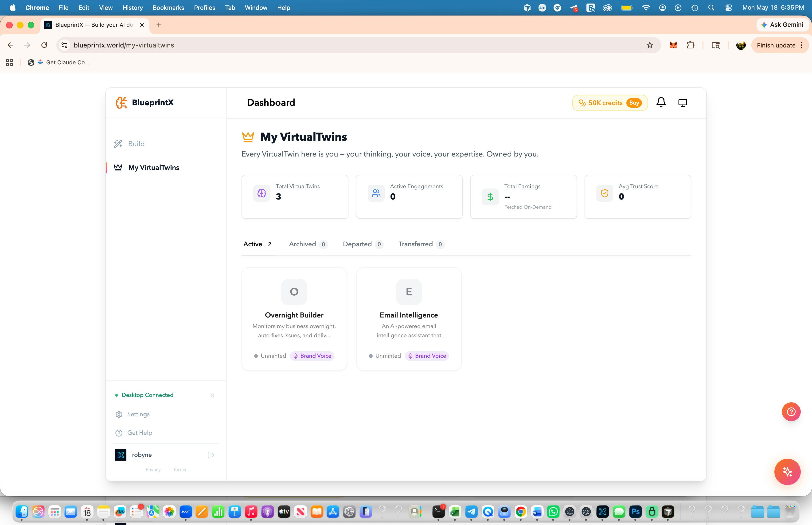Image resolution: width=812 pixels, height=525 pixels.
Task: Buy more credits with Buy button
Action: [x=634, y=103]
